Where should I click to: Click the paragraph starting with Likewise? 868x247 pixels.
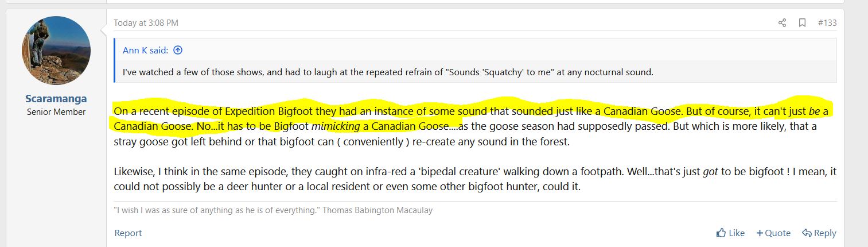(x=402, y=179)
